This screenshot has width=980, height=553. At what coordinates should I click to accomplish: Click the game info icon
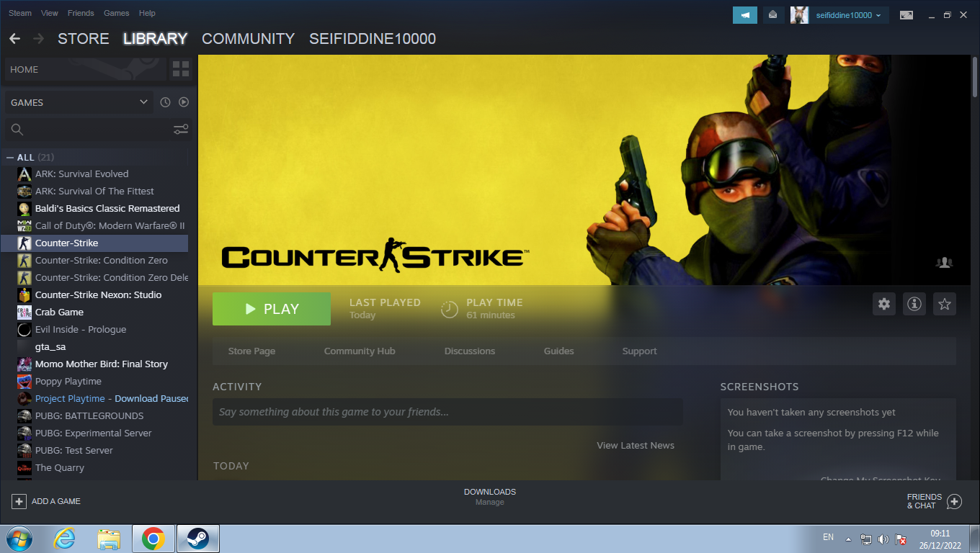pyautogui.click(x=914, y=304)
